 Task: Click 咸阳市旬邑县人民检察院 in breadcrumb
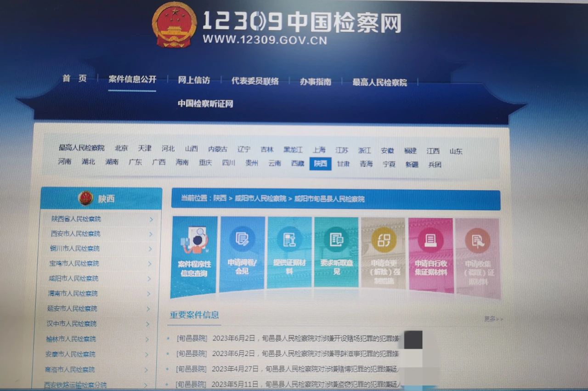tap(329, 199)
